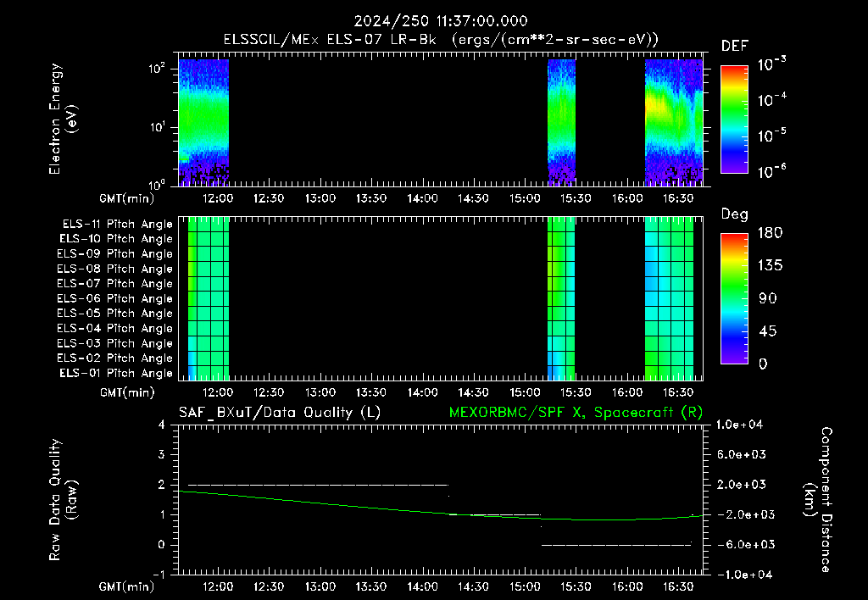Select the ELS-04 Pitch Angle row label
This screenshot has width=868, height=600.
coord(114,328)
